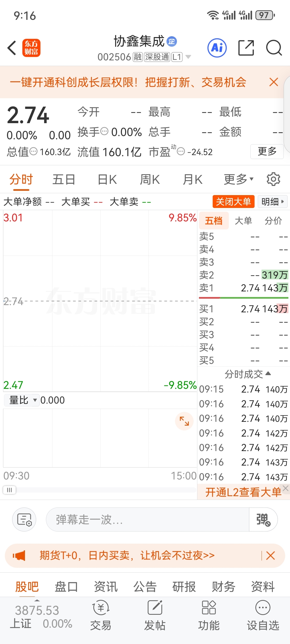Tap the Wi-Fi status icon
This screenshot has height=644, width=290.
point(213,15)
